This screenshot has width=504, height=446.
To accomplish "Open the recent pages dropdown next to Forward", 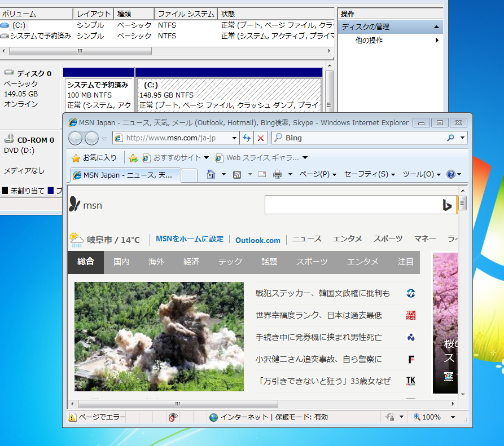I will (104, 139).
